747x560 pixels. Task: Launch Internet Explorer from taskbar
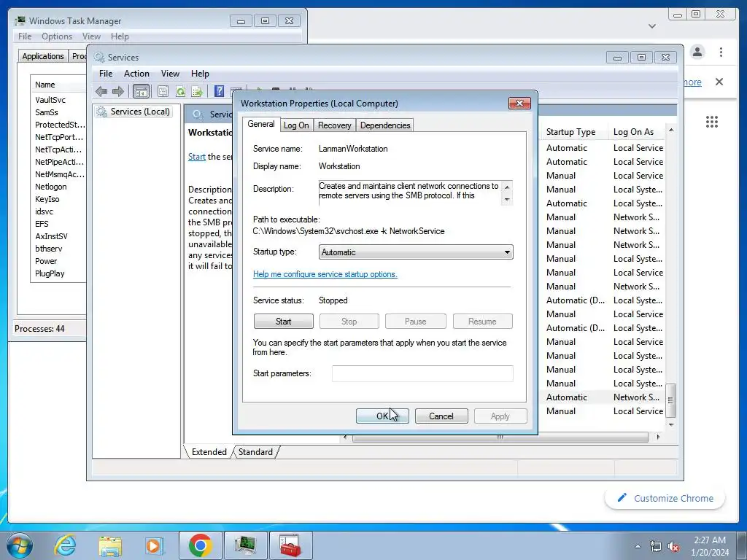pyautogui.click(x=65, y=545)
